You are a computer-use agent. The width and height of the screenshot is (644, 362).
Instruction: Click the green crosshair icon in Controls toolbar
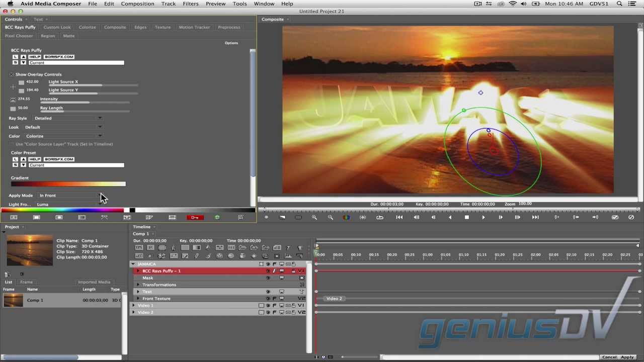pyautogui.click(x=217, y=217)
